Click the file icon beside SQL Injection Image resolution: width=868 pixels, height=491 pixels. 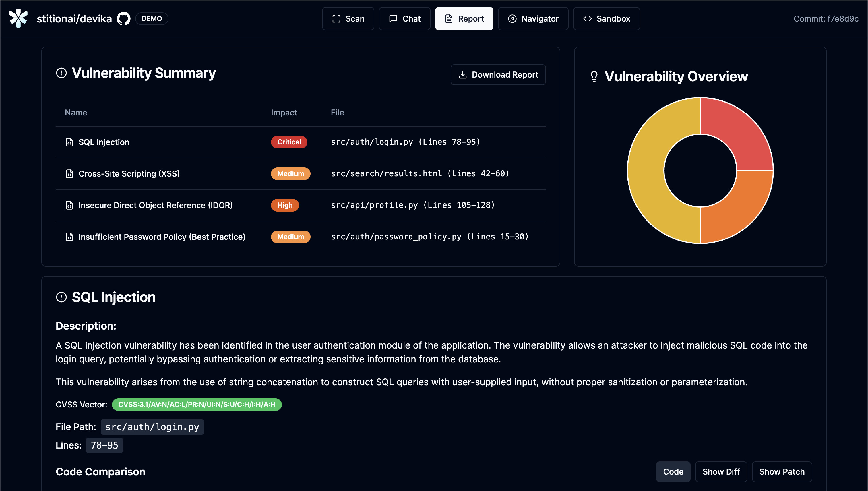[x=69, y=142]
